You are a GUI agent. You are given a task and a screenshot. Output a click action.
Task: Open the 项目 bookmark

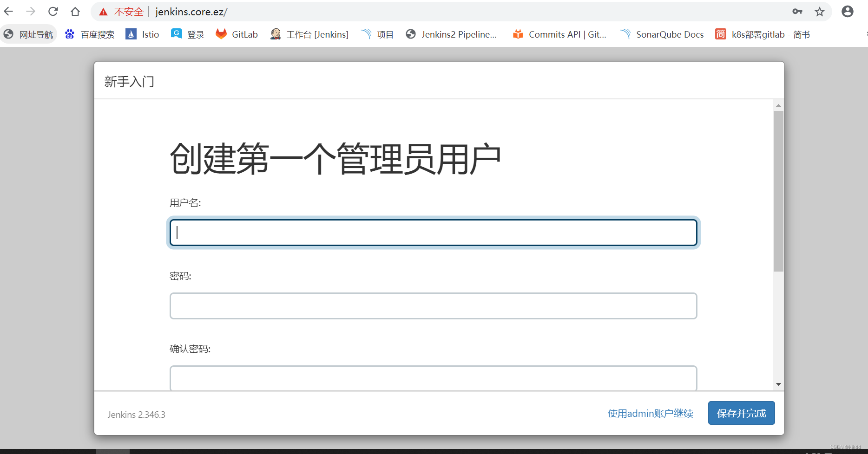[x=377, y=34]
